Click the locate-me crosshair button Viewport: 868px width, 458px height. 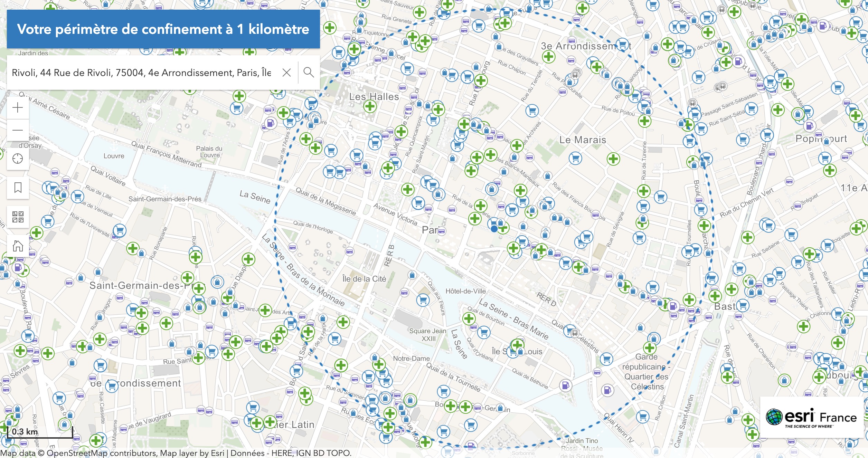pos(18,159)
